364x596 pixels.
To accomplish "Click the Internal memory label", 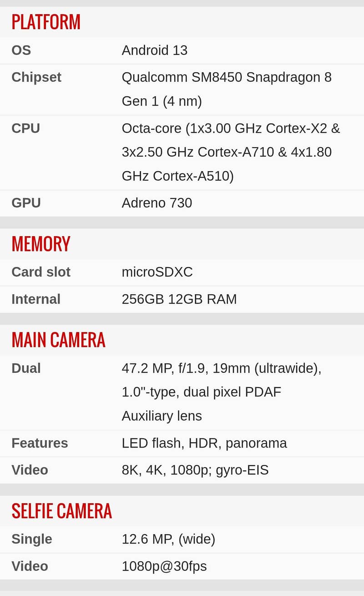I will (x=36, y=299).
